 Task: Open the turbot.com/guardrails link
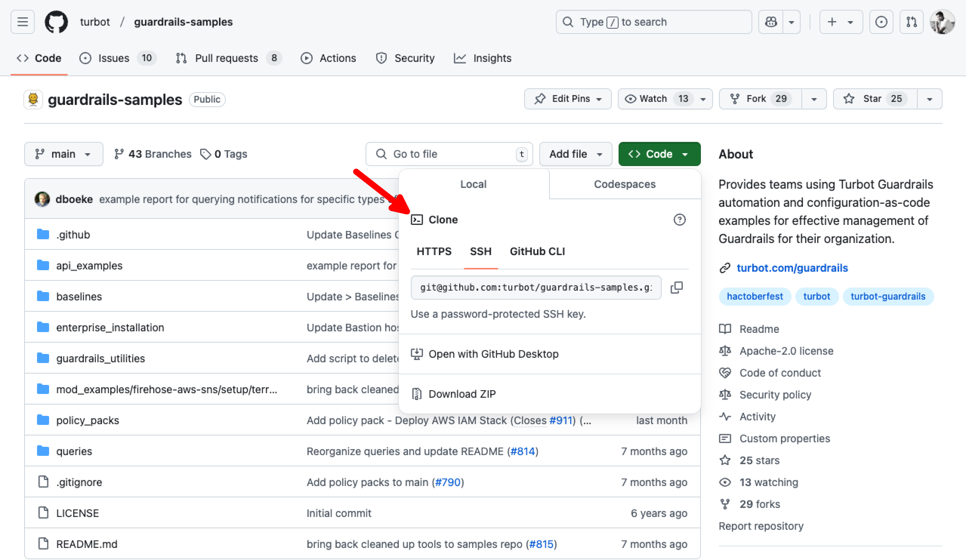792,268
